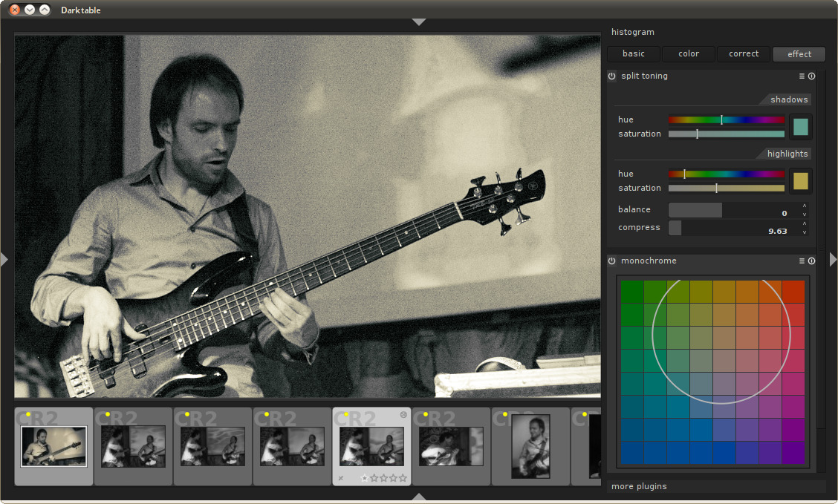Collapse the bottom filmstrip using the bottom arrow
Viewport: 838px width, 504px height.
[x=419, y=497]
